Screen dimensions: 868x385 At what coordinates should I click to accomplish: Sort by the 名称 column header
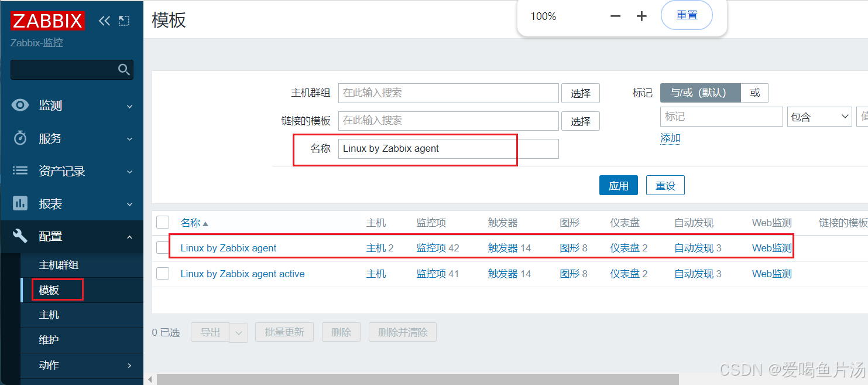[x=190, y=223]
